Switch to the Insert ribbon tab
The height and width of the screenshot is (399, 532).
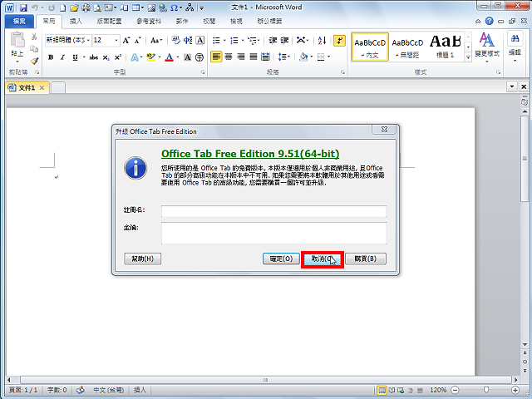pyautogui.click(x=76, y=22)
